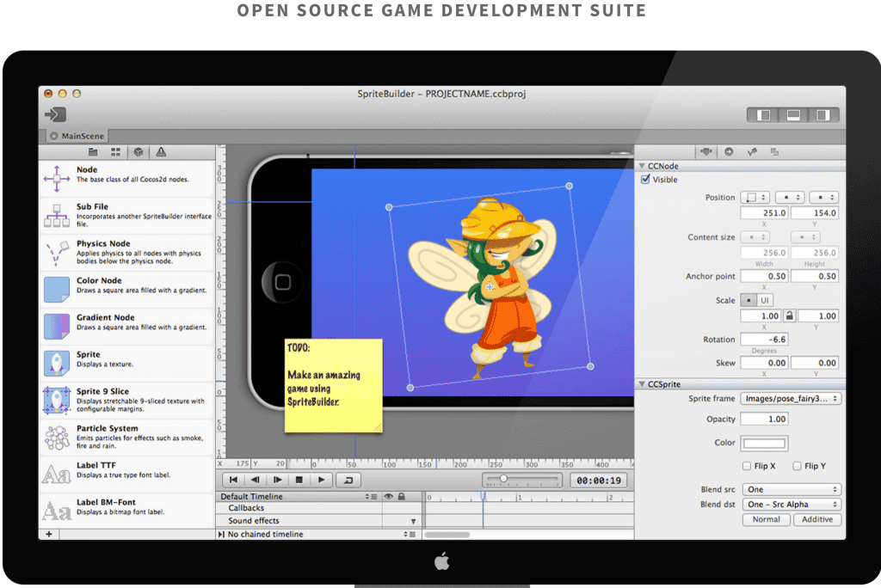881x588 pixels.
Task: Toggle the scale lock icon
Action: (x=790, y=315)
